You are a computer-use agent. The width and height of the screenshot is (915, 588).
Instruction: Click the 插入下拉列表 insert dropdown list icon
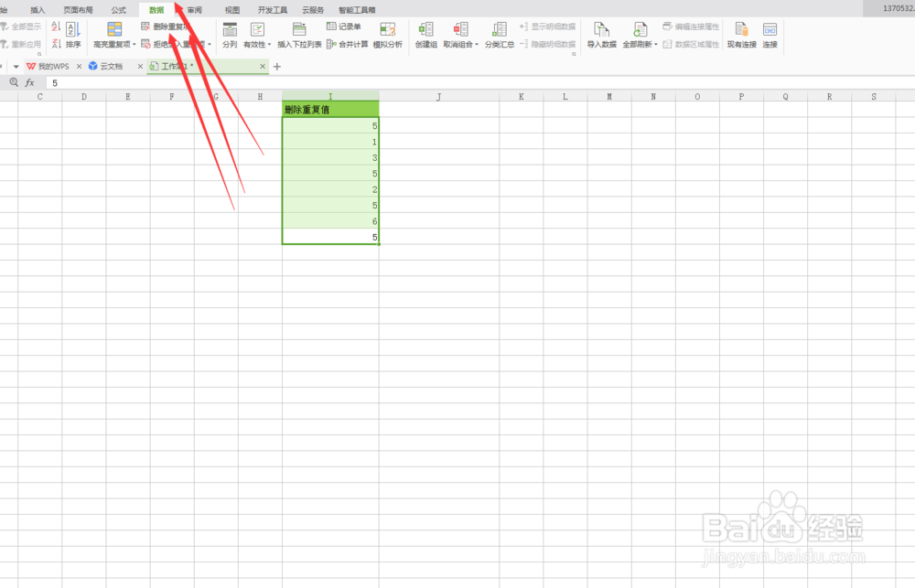point(299,30)
